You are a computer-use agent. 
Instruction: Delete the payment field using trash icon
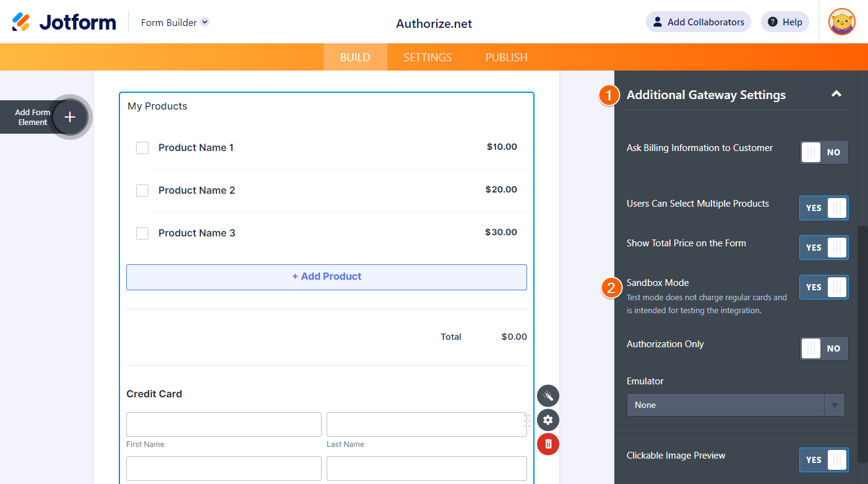point(548,444)
